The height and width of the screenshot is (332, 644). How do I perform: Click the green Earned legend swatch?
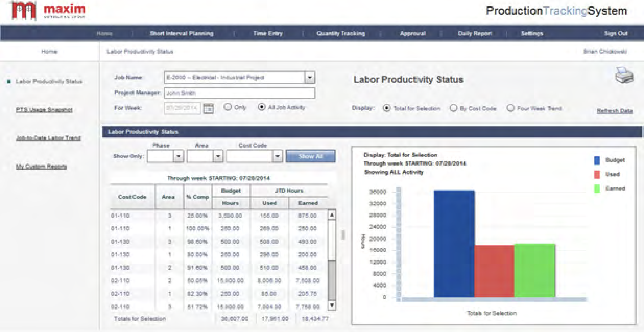(597, 188)
